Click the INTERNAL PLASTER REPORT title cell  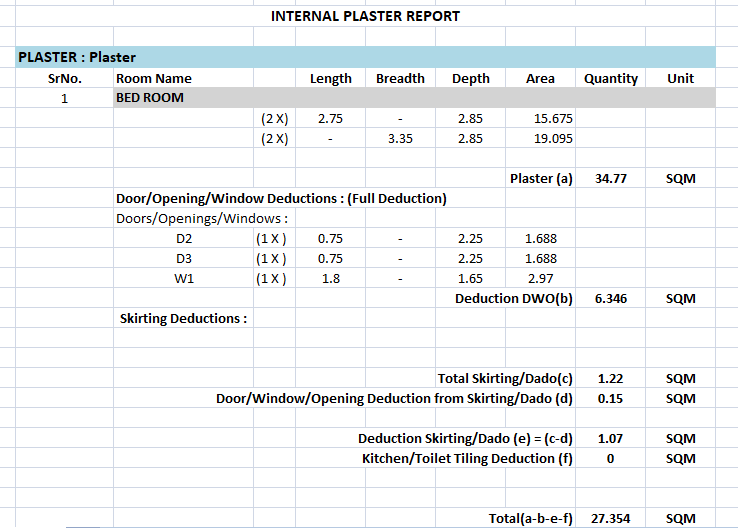click(x=366, y=16)
